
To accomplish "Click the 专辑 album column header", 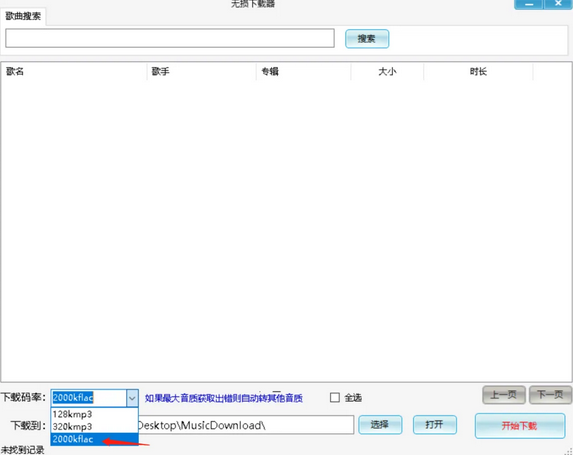I will tap(304, 71).
